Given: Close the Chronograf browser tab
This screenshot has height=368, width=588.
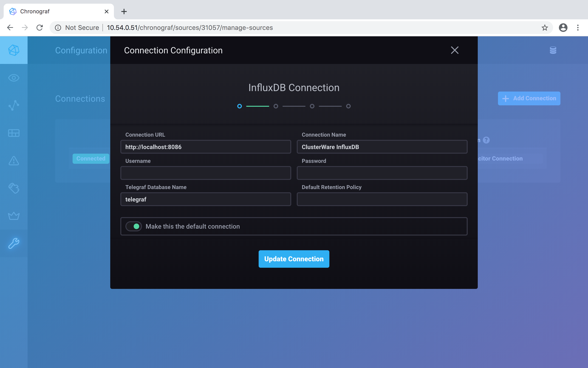Looking at the screenshot, I should [106, 11].
